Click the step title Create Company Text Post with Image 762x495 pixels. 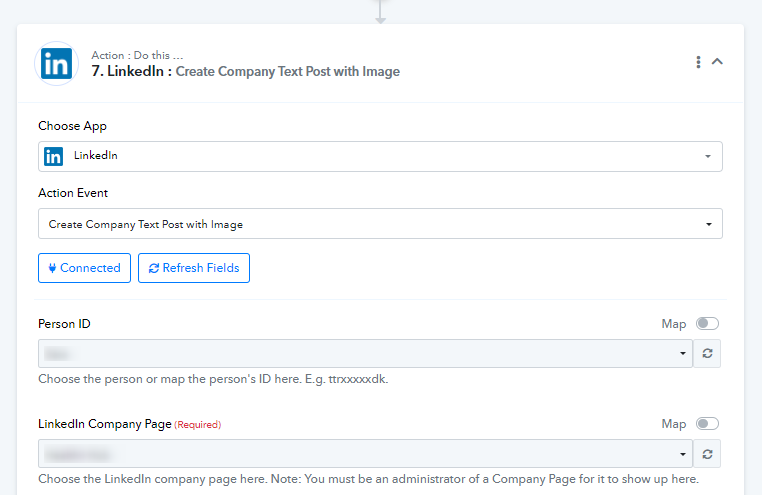[x=288, y=71]
